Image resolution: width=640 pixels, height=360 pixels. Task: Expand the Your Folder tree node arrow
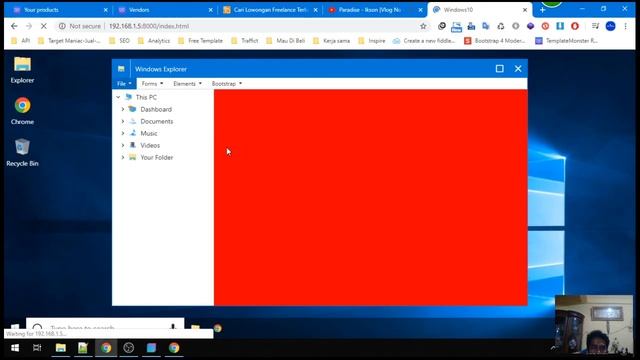[x=122, y=157]
